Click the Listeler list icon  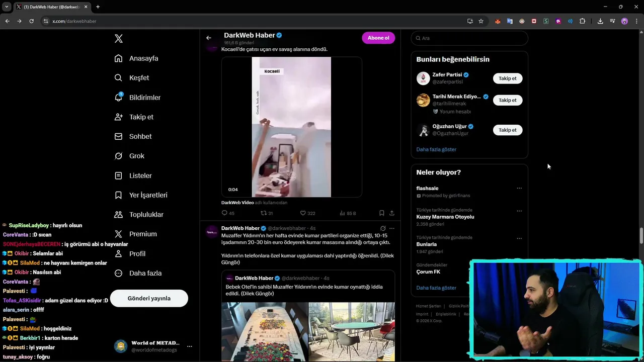(118, 175)
